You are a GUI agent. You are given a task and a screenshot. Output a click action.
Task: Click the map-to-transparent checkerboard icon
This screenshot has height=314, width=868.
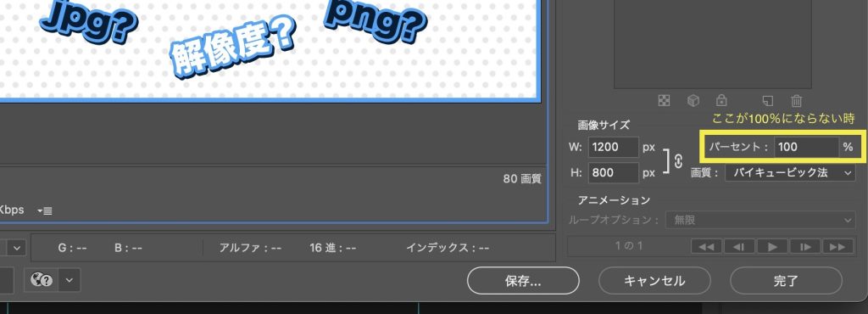click(x=664, y=101)
